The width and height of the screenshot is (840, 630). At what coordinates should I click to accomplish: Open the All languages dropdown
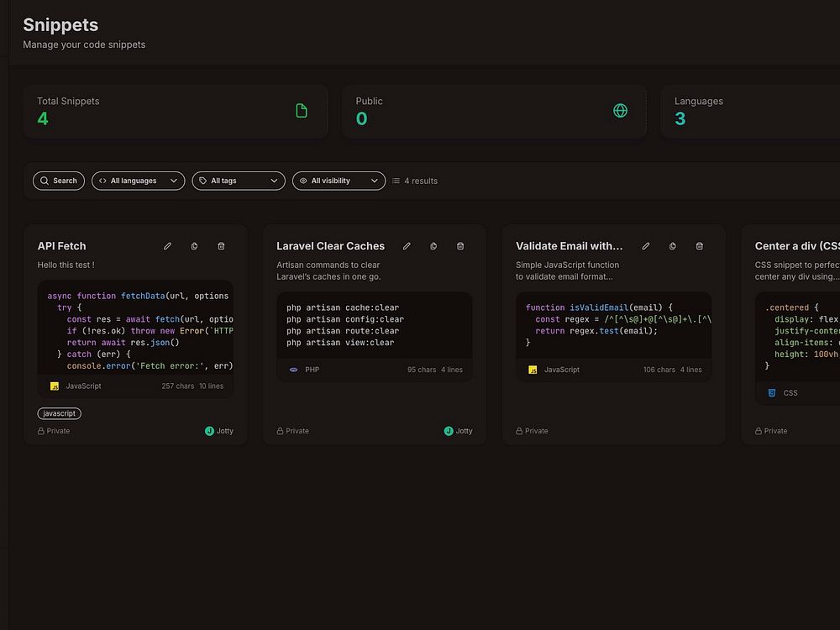point(139,181)
